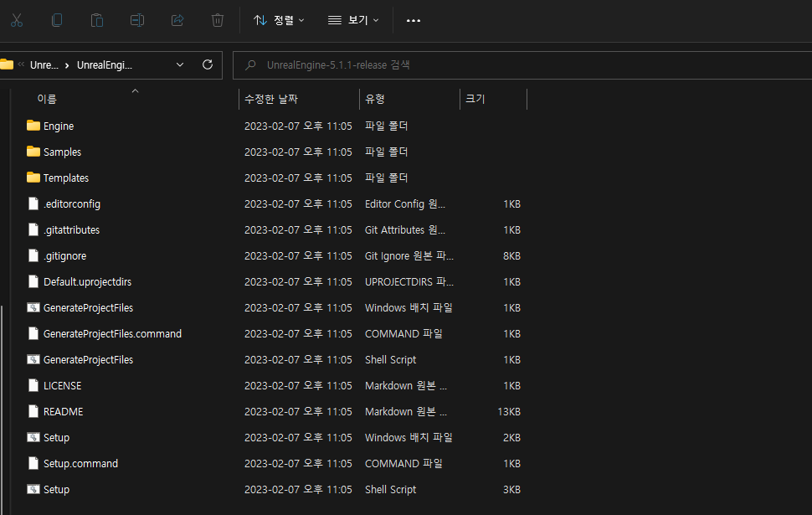
Task: Click the Paste clipboard icon
Action: pos(97,20)
